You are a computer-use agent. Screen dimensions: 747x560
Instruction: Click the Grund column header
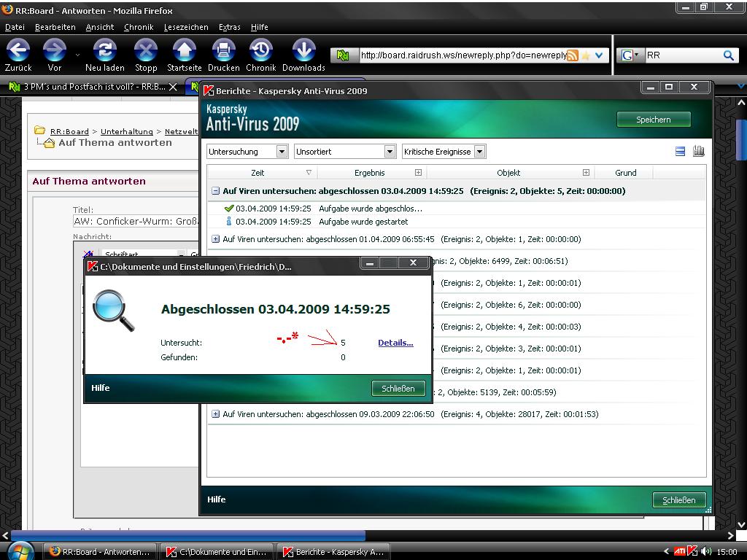[x=625, y=172]
